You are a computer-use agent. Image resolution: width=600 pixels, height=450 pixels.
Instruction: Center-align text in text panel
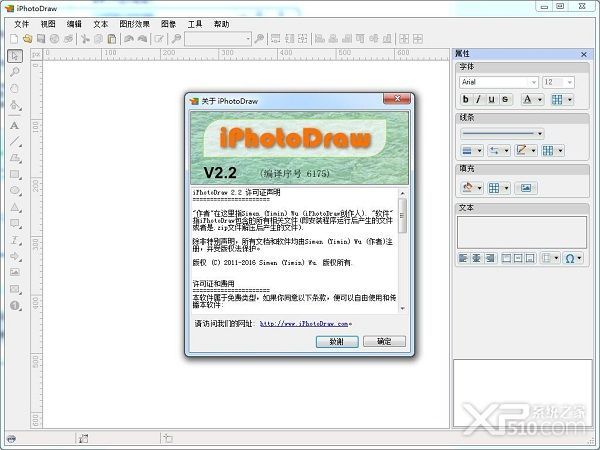[x=476, y=258]
